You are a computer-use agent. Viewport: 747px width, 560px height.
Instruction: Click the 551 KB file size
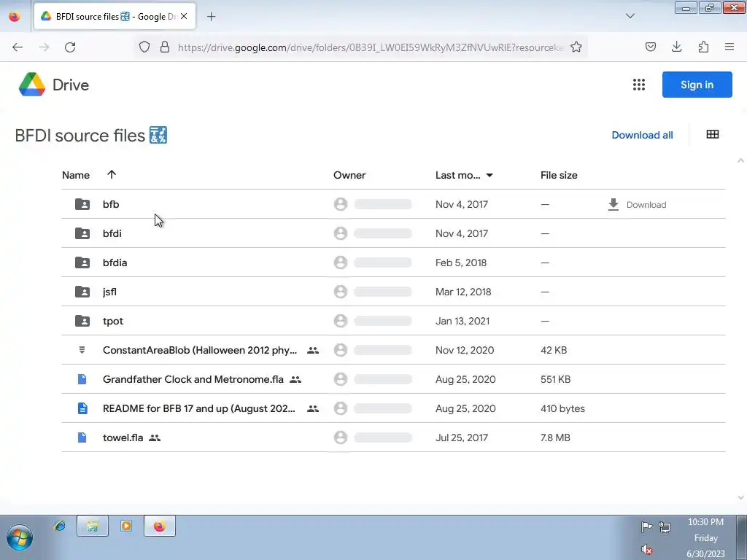pyautogui.click(x=555, y=379)
